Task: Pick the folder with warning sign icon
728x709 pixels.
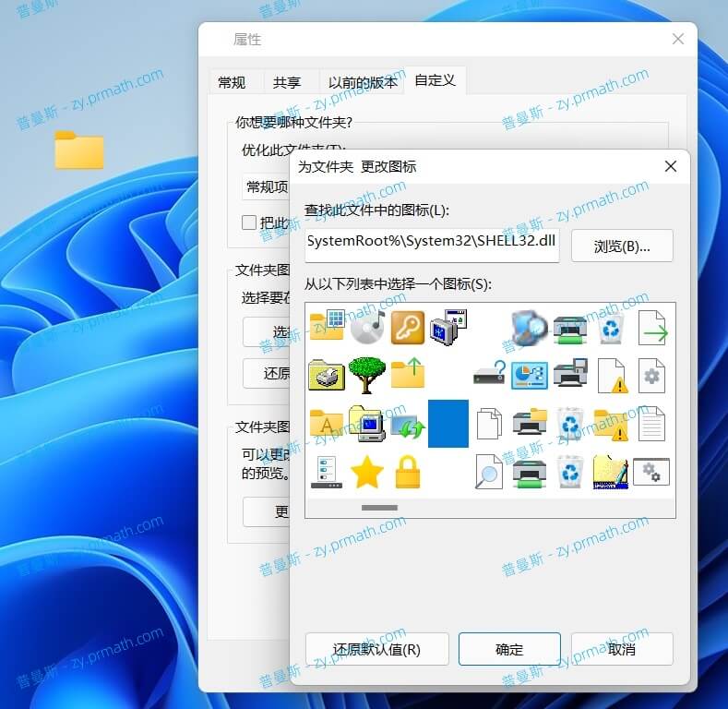Action: tap(611, 424)
